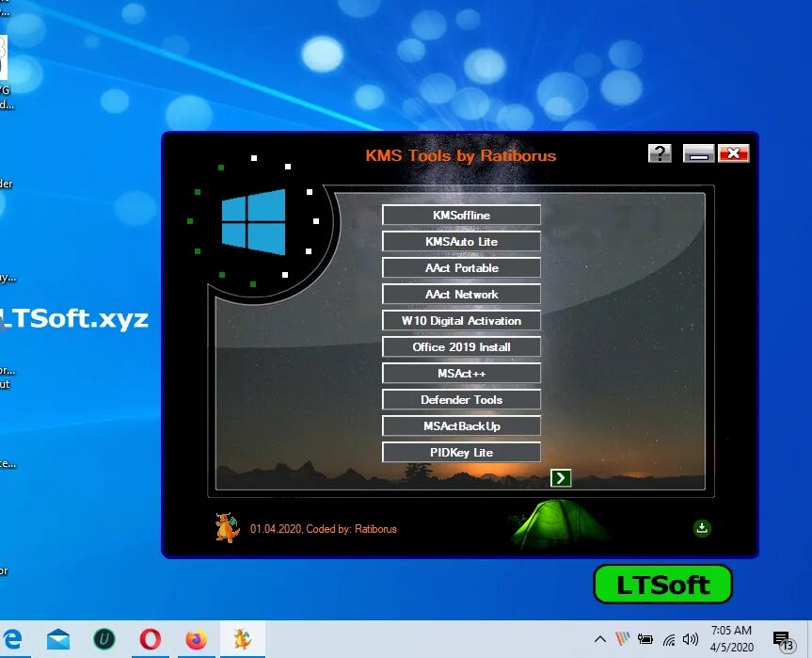The image size is (812, 658).
Task: Open the Action Center notifications icon
Action: [x=784, y=640]
